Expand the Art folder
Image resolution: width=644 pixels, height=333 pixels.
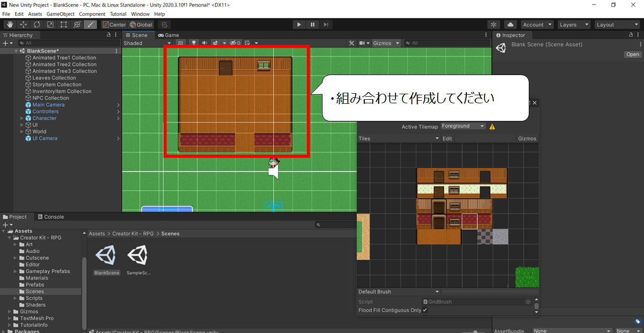(x=15, y=245)
